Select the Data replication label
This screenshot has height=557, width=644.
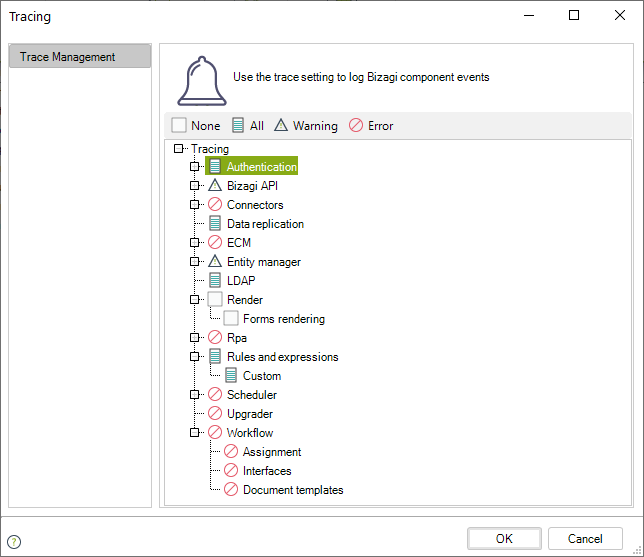click(265, 223)
